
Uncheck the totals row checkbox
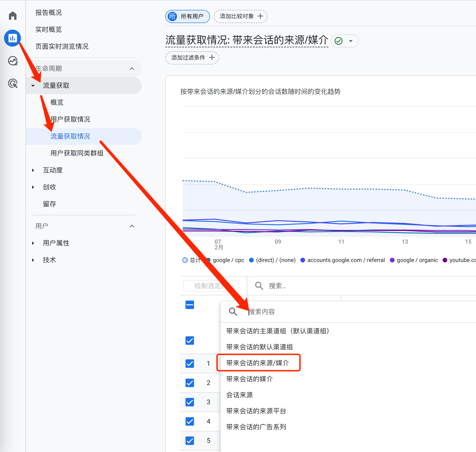click(190, 341)
